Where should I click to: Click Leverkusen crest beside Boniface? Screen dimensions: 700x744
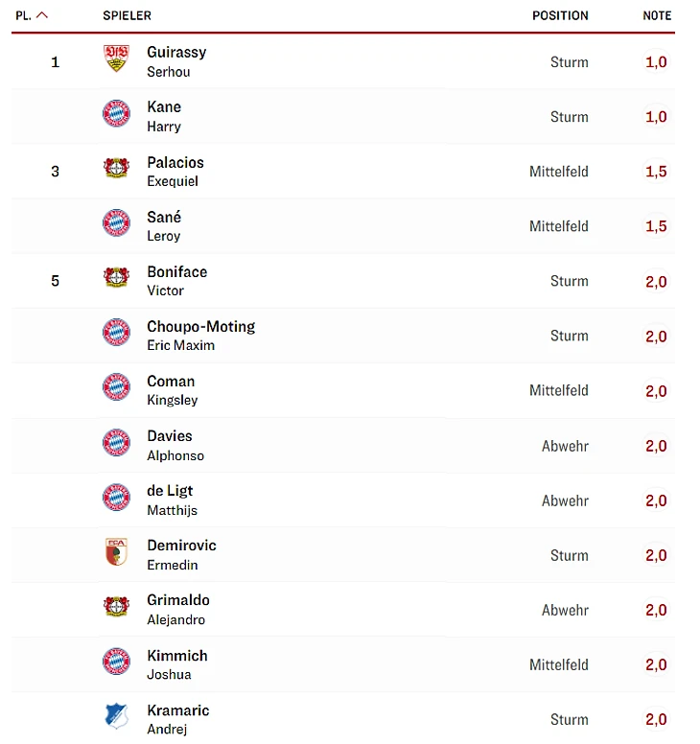click(116, 277)
